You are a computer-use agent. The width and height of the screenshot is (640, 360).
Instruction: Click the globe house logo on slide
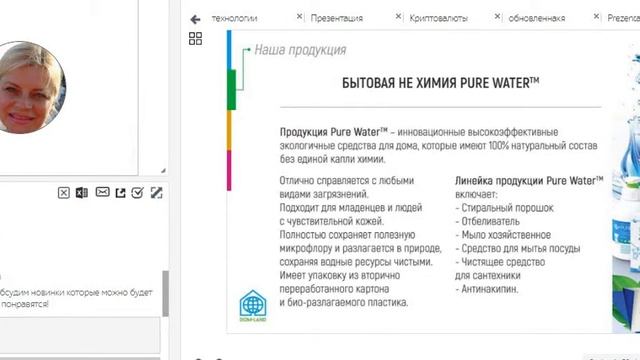253,306
